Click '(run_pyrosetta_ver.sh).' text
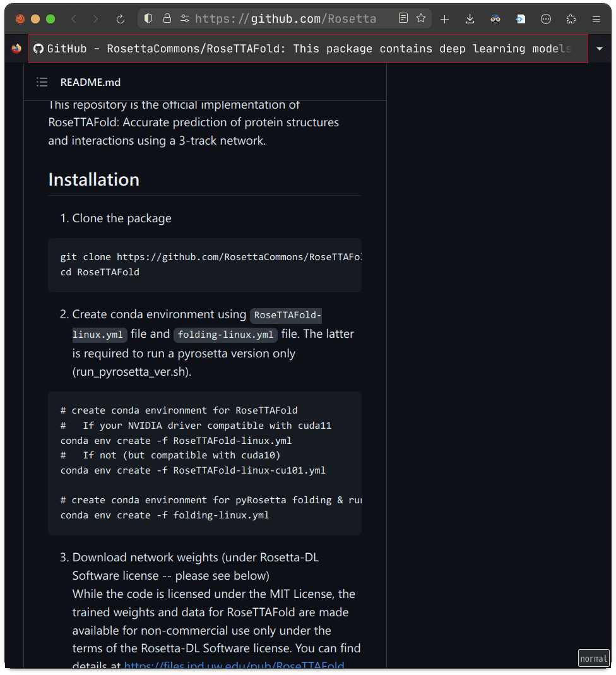This screenshot has width=616, height=675. coord(132,371)
